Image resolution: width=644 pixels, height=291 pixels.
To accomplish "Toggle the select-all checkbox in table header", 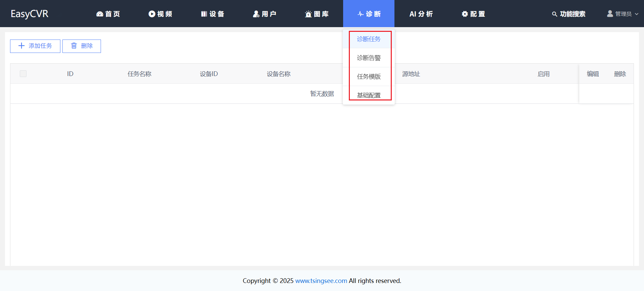I will pos(23,74).
